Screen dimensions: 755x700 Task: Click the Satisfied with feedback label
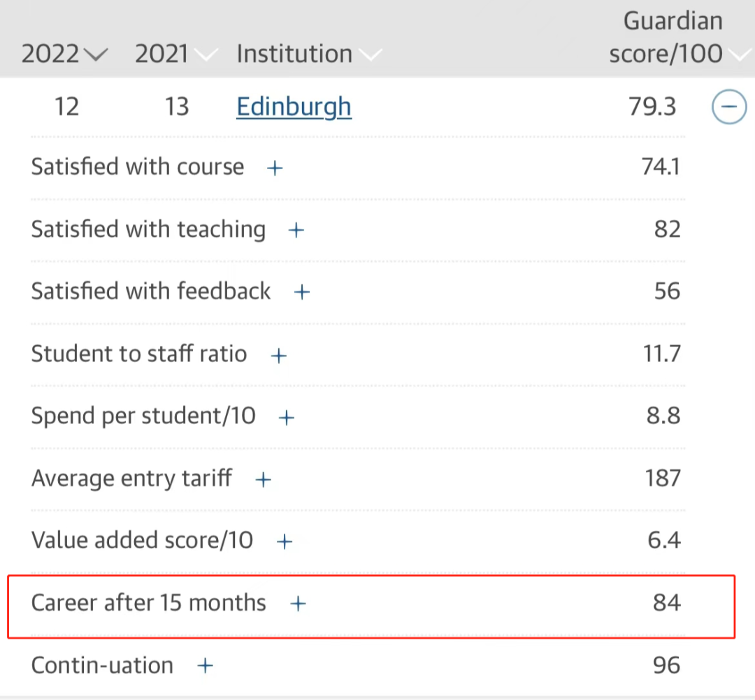pyautogui.click(x=150, y=291)
